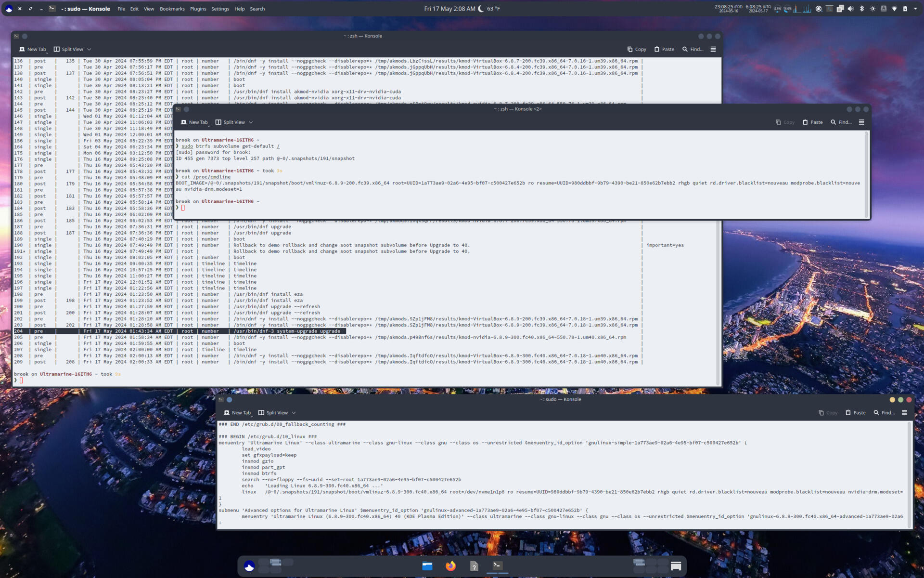Open the Help menu in the top panel

click(240, 9)
